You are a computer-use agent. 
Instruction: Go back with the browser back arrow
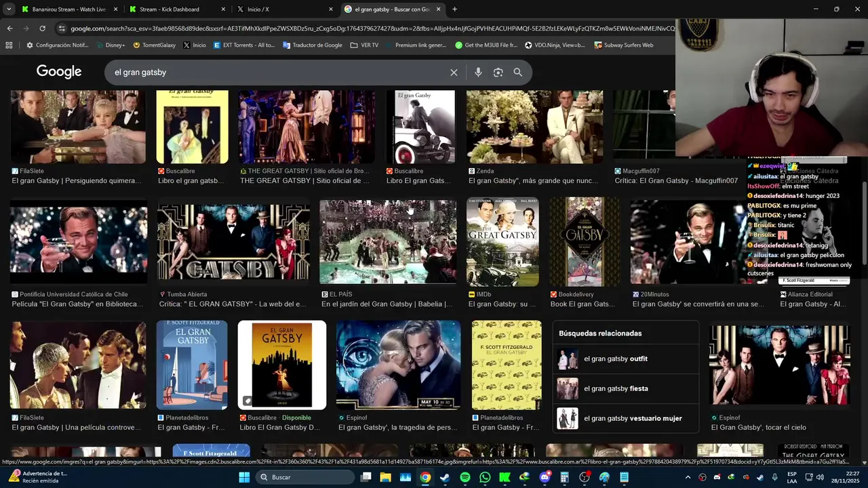[x=9, y=28]
